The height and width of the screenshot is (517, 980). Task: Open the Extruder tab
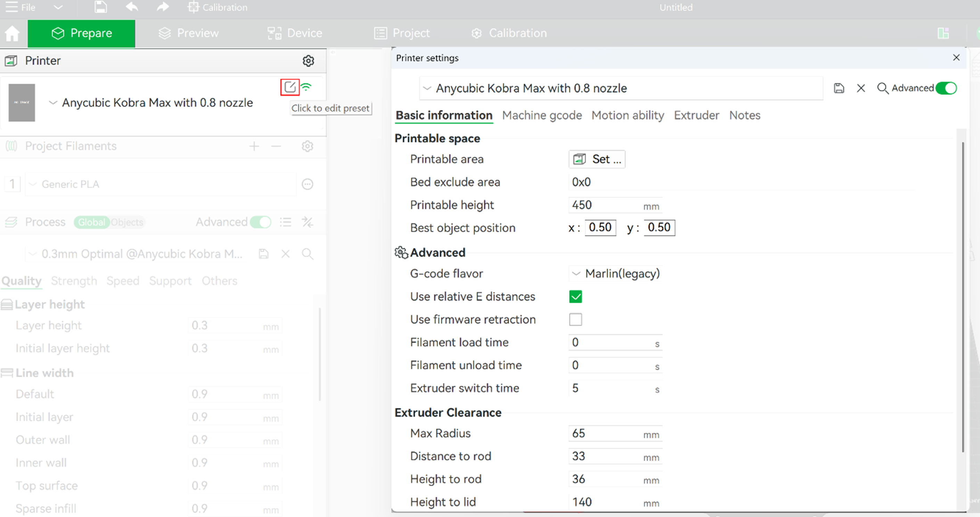(x=696, y=115)
